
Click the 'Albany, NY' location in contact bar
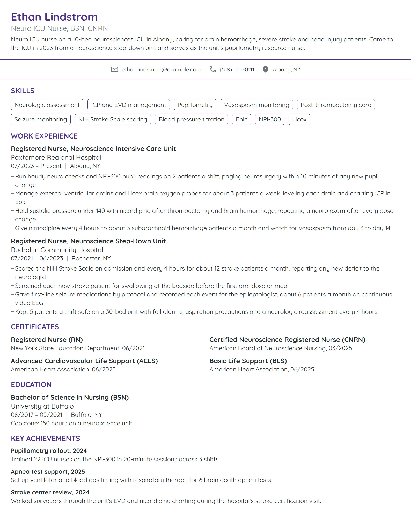[x=287, y=70]
